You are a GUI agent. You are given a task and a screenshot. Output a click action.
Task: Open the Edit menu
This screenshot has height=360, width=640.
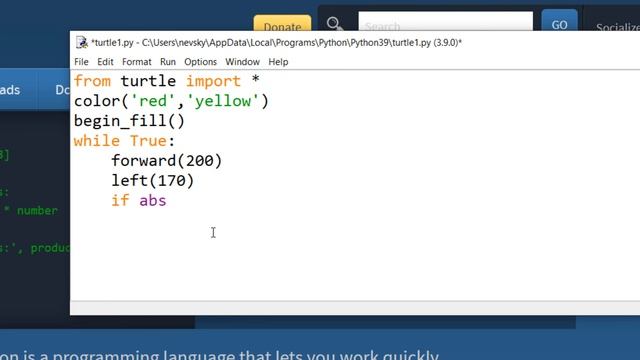pyautogui.click(x=105, y=62)
